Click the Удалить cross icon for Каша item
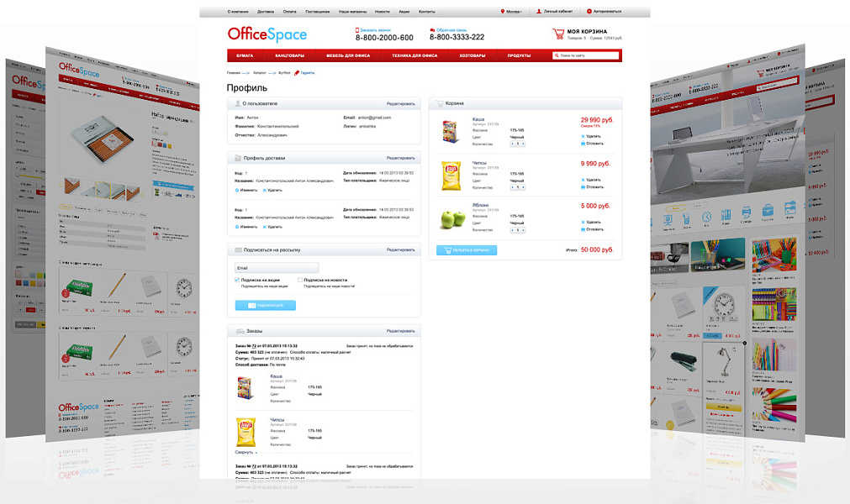This screenshot has width=850, height=504. 583,136
